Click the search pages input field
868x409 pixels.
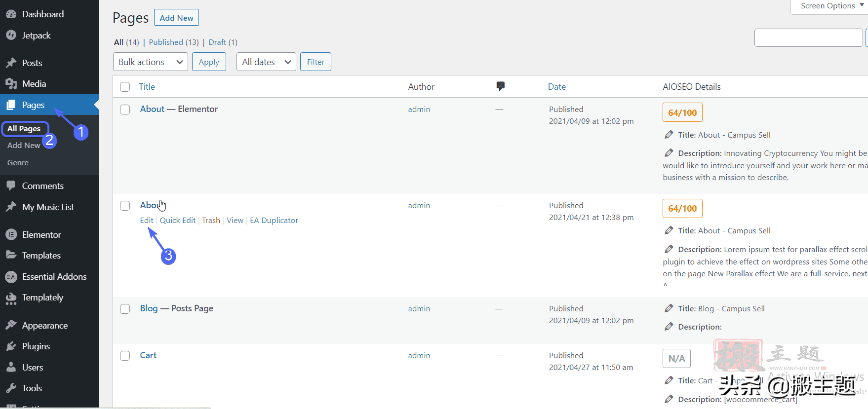[809, 38]
